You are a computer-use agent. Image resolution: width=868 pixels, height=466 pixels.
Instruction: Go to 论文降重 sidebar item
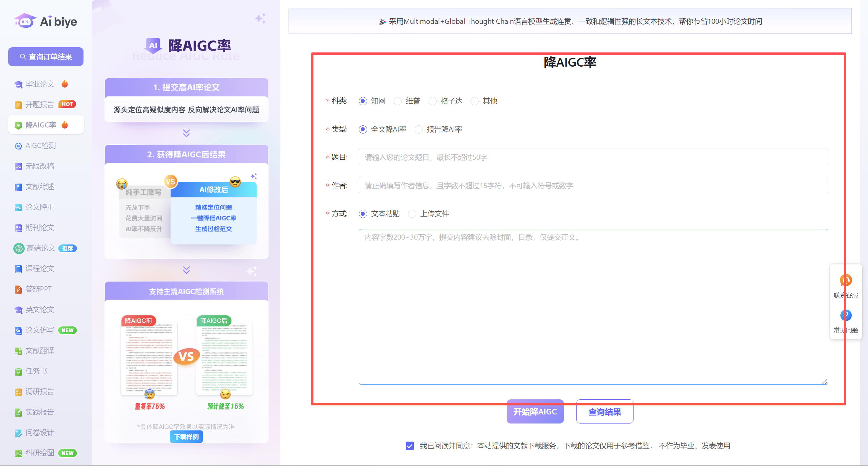pyautogui.click(x=40, y=207)
